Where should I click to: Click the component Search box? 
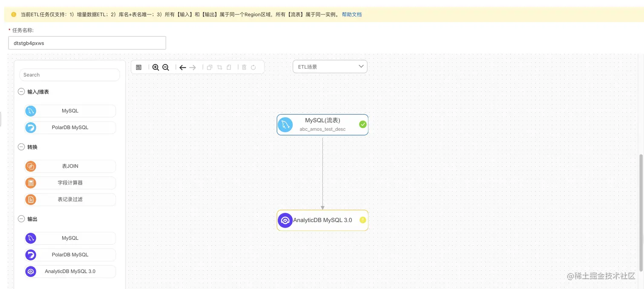tap(69, 75)
